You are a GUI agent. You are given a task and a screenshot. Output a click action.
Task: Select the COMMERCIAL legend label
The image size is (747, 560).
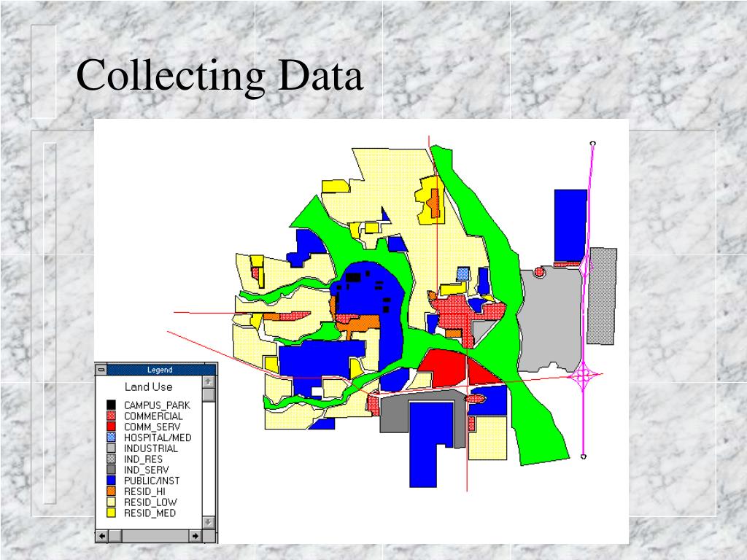click(153, 416)
